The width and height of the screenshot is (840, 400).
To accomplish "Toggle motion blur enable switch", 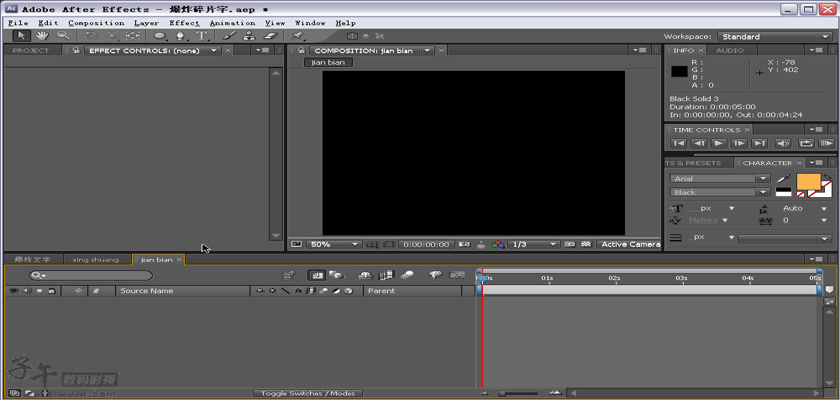I will 407,275.
